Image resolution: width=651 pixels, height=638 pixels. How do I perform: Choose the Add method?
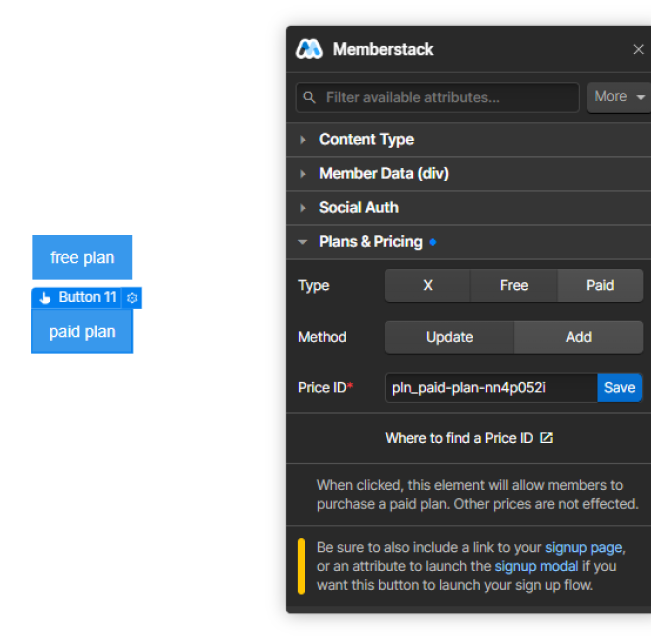(578, 337)
